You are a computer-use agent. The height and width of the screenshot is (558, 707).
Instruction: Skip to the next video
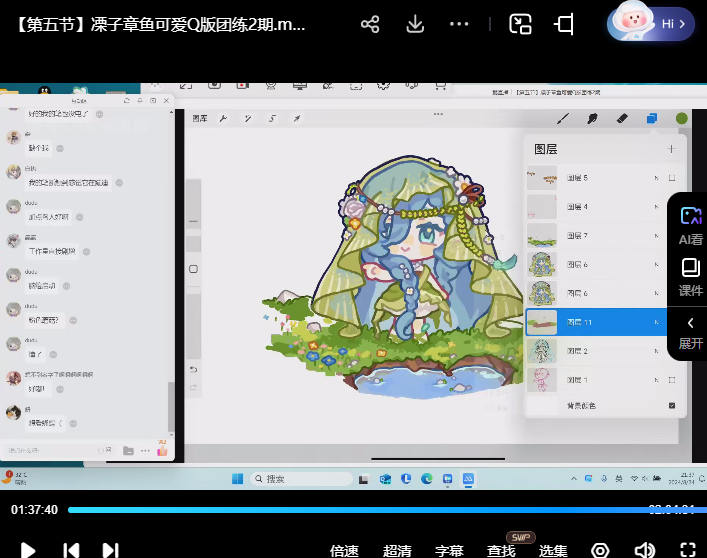(x=111, y=549)
